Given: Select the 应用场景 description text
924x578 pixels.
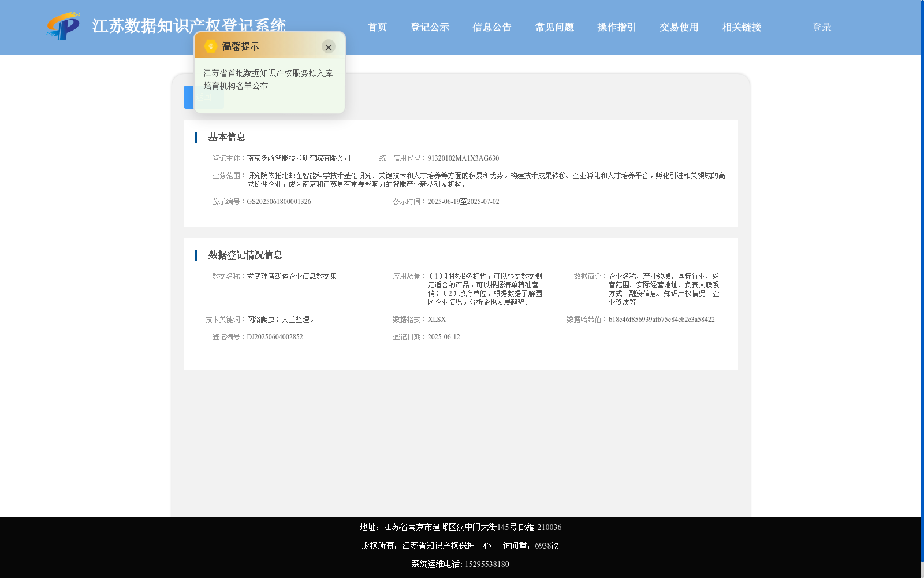Looking at the screenshot, I should click(485, 289).
